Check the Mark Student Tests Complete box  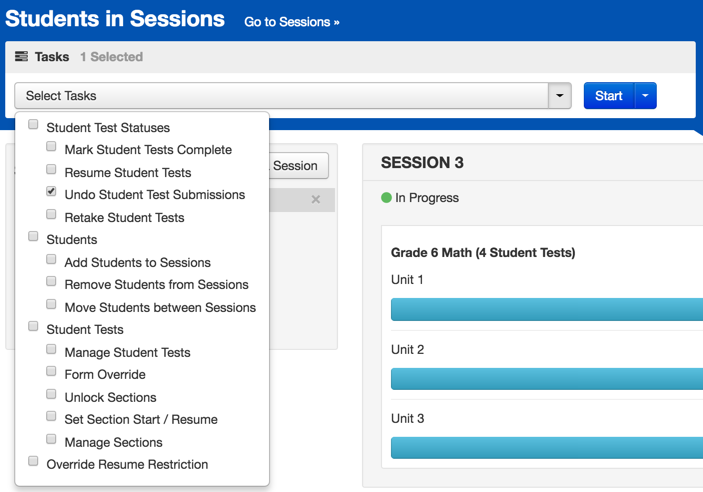point(51,148)
